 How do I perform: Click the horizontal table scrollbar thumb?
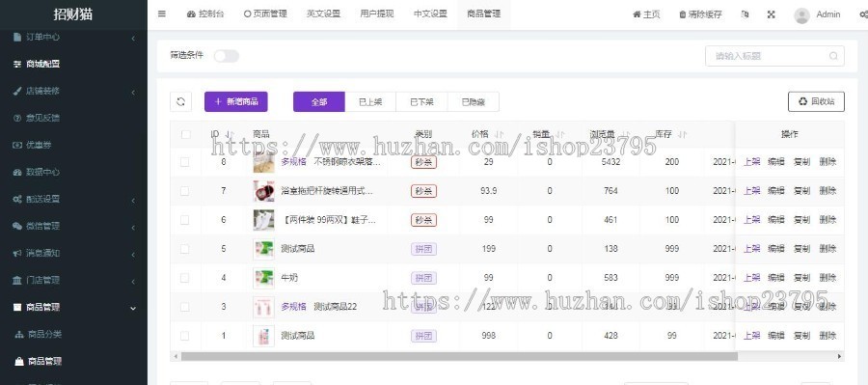(459, 357)
